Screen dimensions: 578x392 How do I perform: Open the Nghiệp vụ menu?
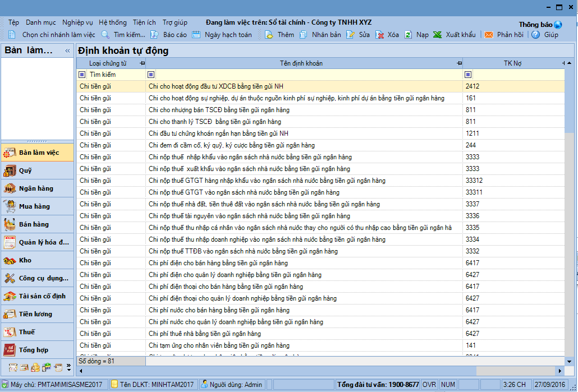[x=77, y=22]
